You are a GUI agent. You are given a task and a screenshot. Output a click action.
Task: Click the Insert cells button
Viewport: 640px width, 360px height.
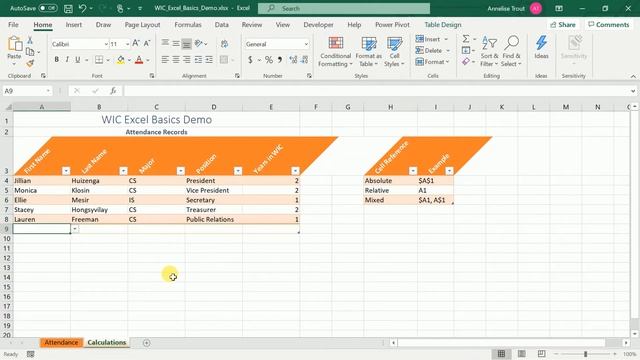click(431, 39)
